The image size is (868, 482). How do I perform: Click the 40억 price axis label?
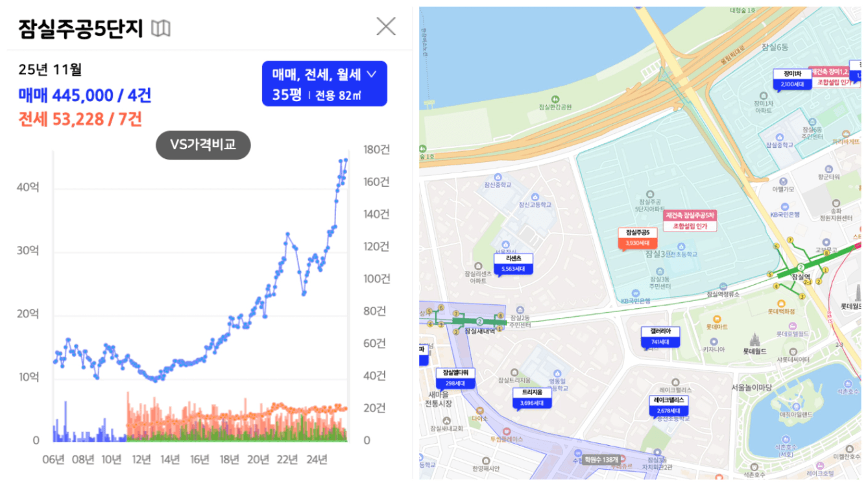pyautogui.click(x=28, y=187)
